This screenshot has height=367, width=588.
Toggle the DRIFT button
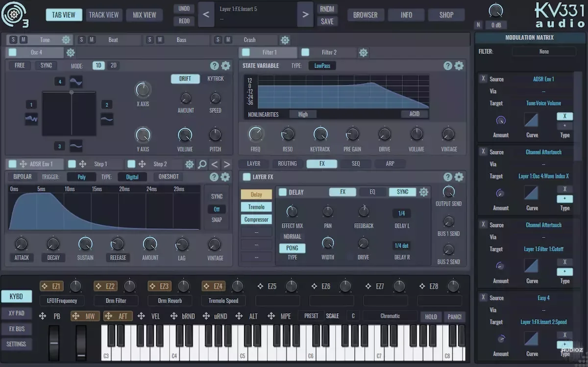185,79
